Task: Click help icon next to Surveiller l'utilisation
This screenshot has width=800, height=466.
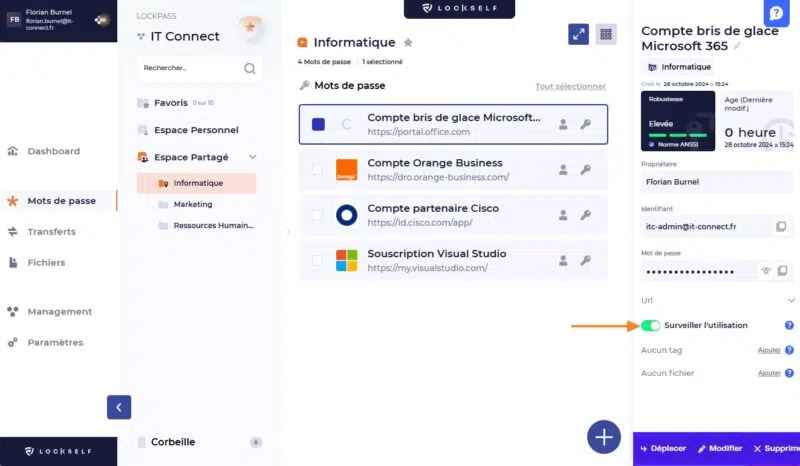Action: 789,325
